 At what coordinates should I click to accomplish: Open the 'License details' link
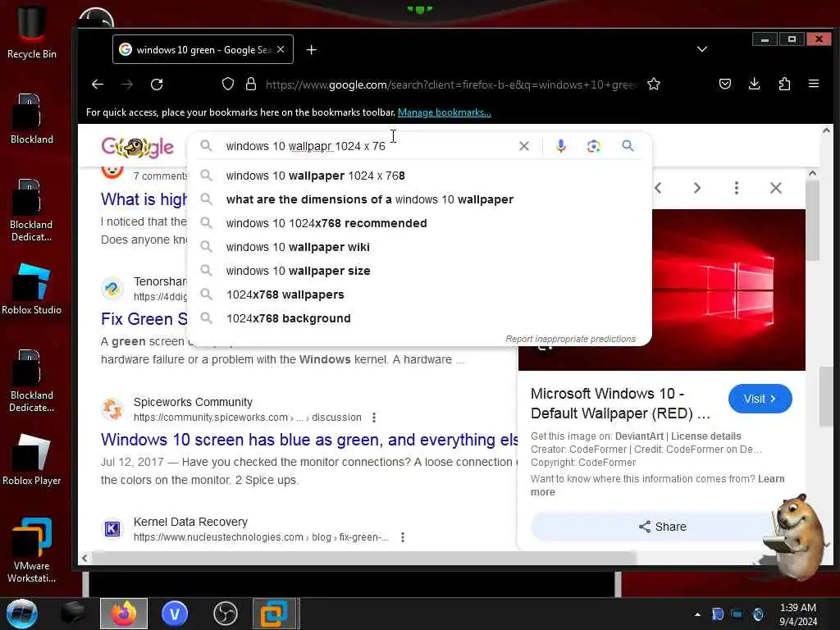click(x=706, y=436)
